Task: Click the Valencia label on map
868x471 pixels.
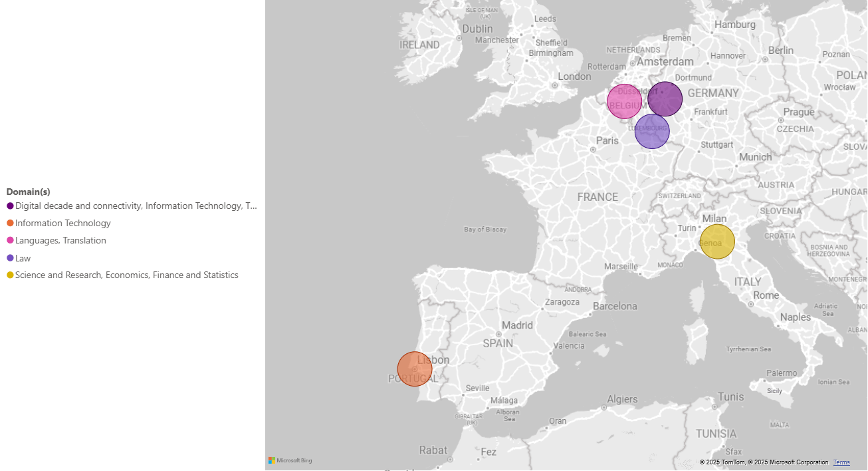Action: (x=569, y=346)
